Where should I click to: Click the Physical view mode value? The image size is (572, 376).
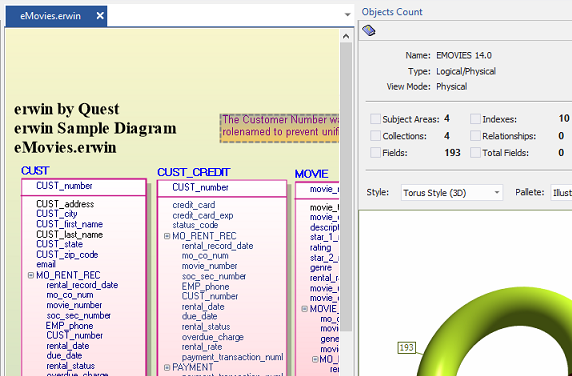452,87
